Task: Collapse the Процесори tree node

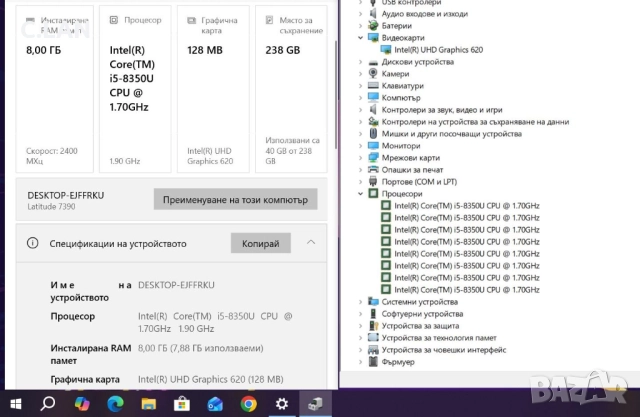Action: (360, 193)
